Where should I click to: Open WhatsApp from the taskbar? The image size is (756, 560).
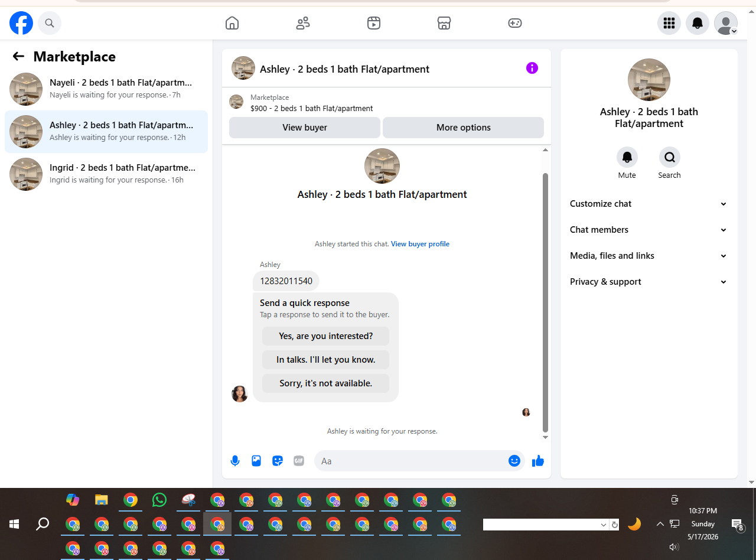pos(159,500)
